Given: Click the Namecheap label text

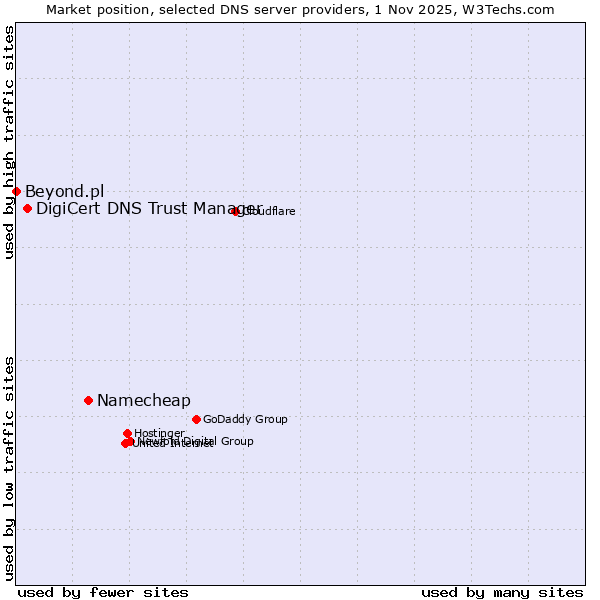Looking at the screenshot, I should (143, 400).
